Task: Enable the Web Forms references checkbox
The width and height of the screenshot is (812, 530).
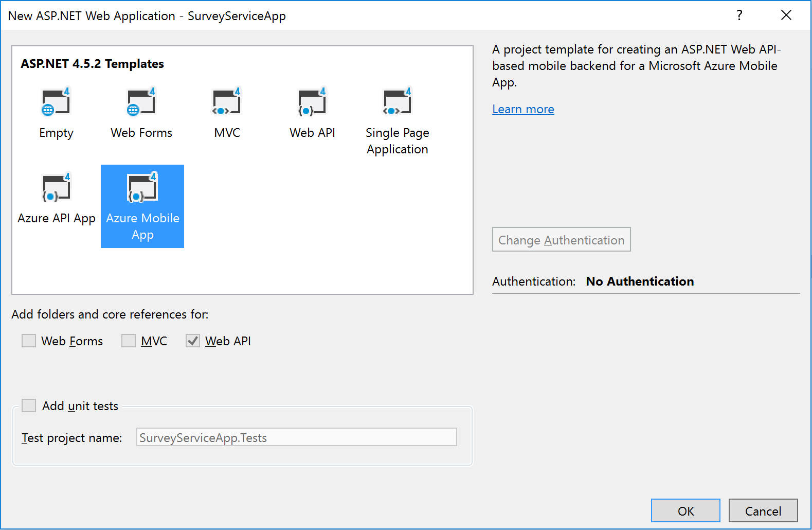Action: pos(29,341)
